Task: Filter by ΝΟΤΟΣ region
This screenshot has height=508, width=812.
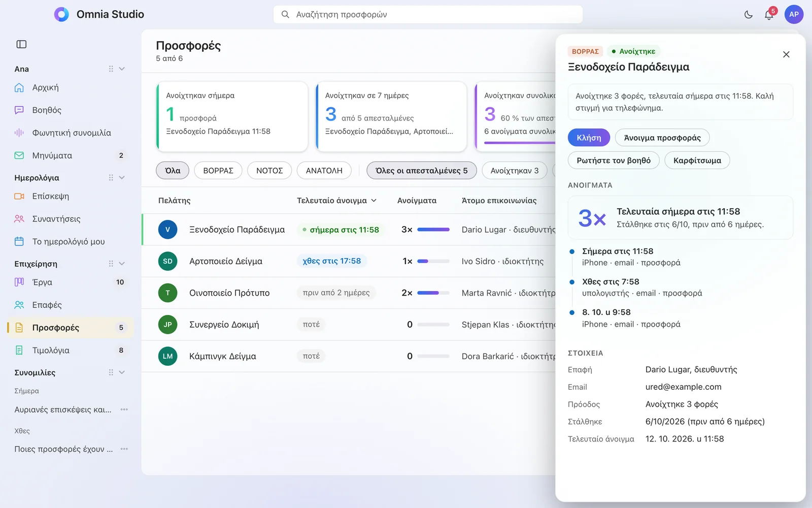Action: pyautogui.click(x=269, y=171)
